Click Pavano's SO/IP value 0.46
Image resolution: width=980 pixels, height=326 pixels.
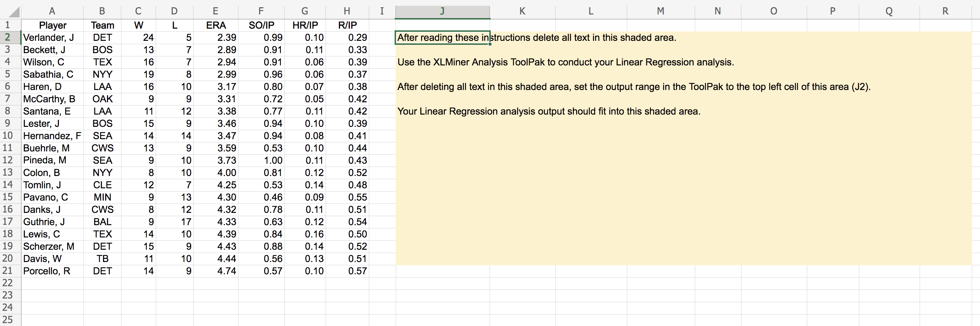(261, 197)
